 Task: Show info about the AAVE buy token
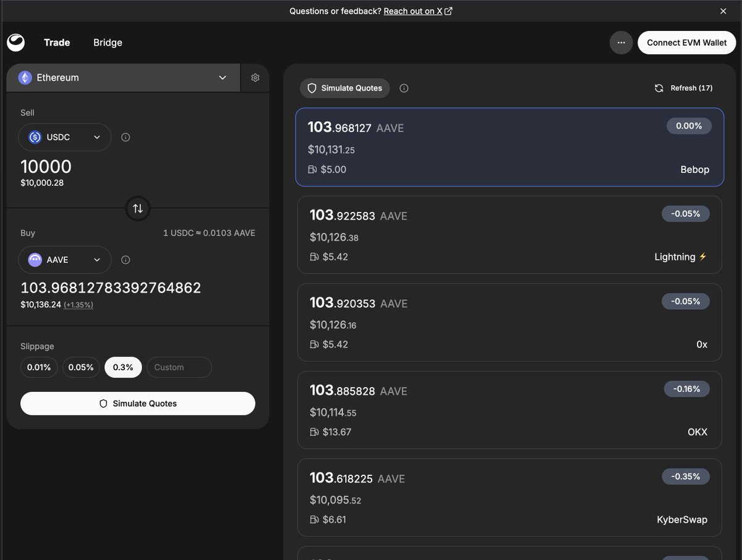pos(126,260)
